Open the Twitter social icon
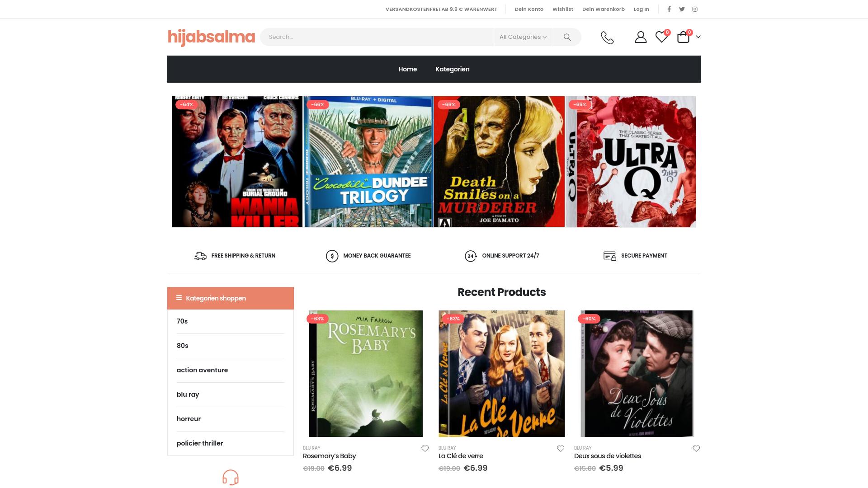The height and width of the screenshot is (488, 868). click(682, 9)
